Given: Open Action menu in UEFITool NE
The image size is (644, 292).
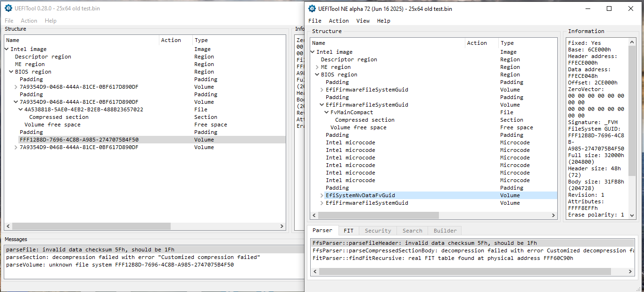Looking at the screenshot, I should [339, 21].
